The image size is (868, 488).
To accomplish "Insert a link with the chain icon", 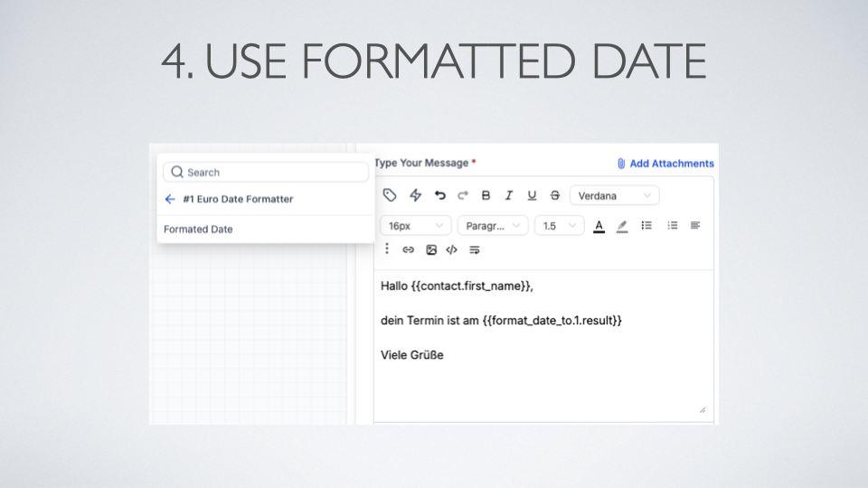I will [x=408, y=249].
